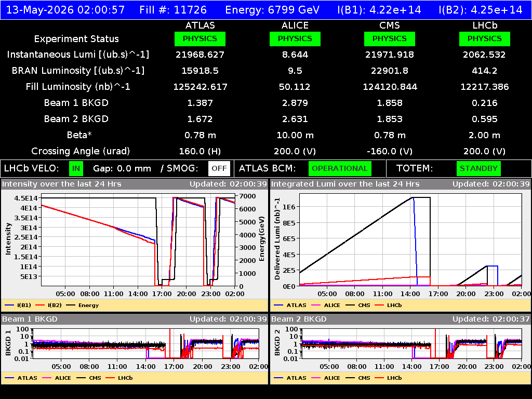Click ATLAS instantaneous lumi value 21968.627
The image size is (532, 399).
tap(200, 55)
